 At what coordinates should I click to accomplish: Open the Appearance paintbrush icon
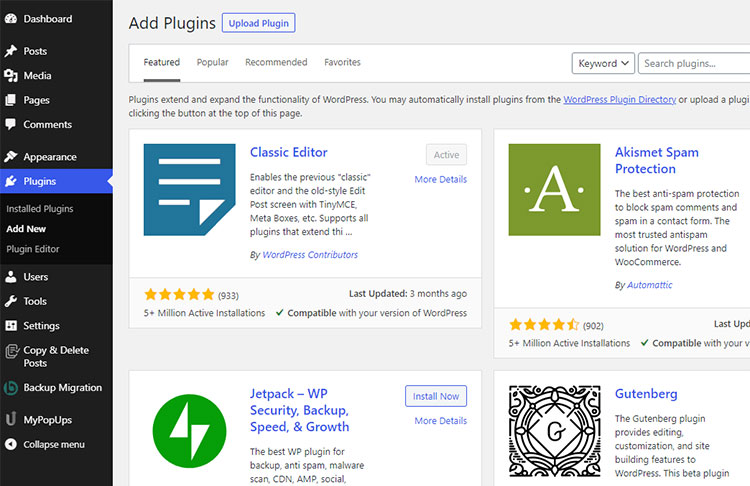pyautogui.click(x=11, y=156)
